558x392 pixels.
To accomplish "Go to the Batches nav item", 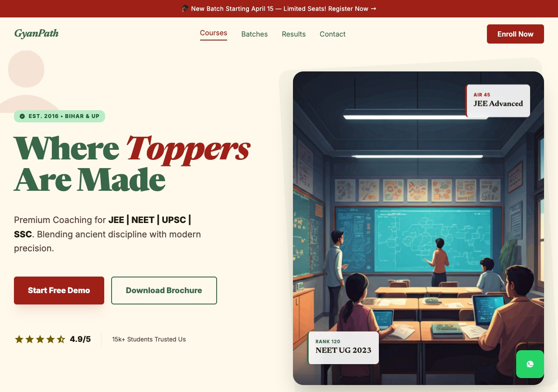I will (x=255, y=34).
